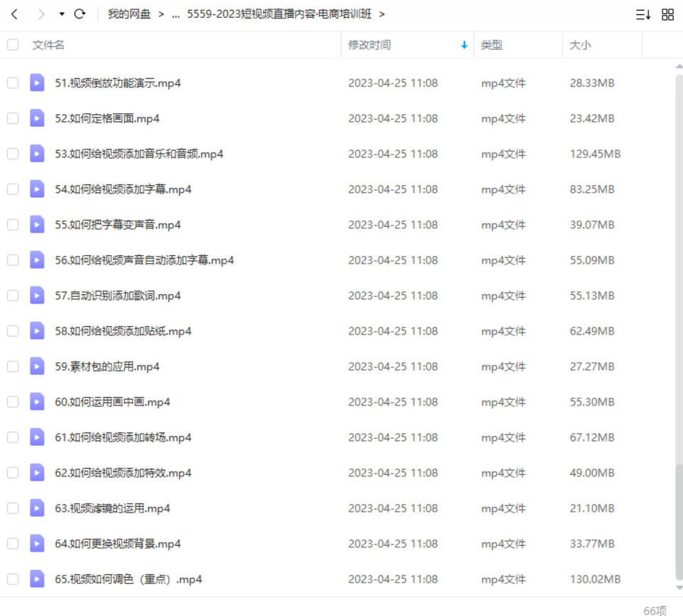Open 我的网盘 in the breadcrumb
This screenshot has width=683, height=616.
pos(129,14)
